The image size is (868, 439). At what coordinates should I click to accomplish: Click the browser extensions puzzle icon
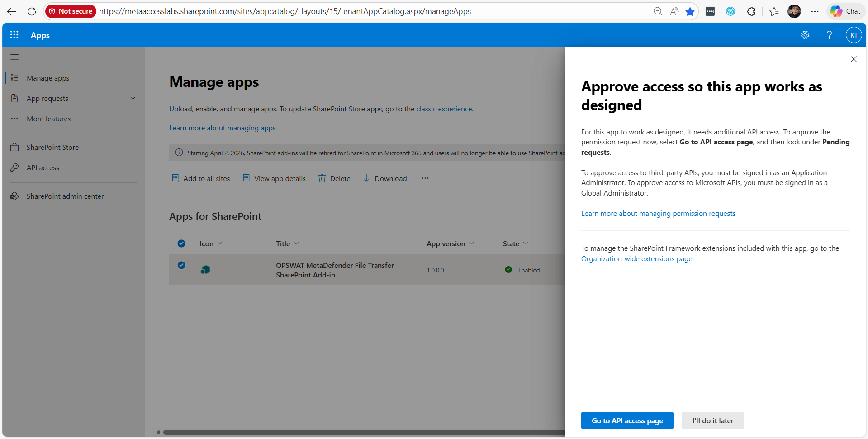[751, 11]
